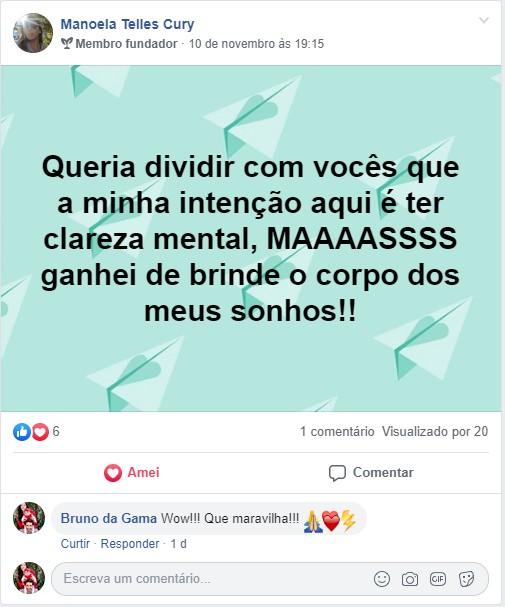This screenshot has width=505, height=607.
Task: Click the red heart reaction icon
Action: coord(40,432)
